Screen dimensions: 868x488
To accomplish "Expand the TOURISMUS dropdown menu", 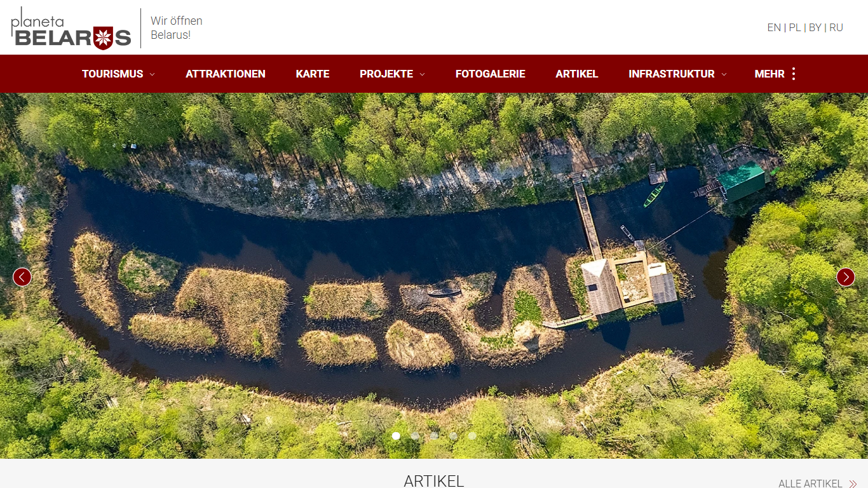I will coord(118,74).
